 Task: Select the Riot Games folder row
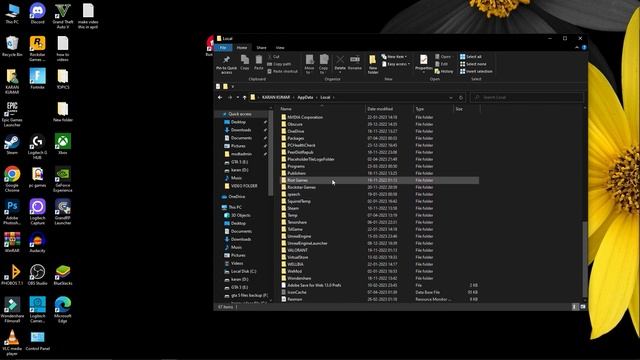(379, 180)
